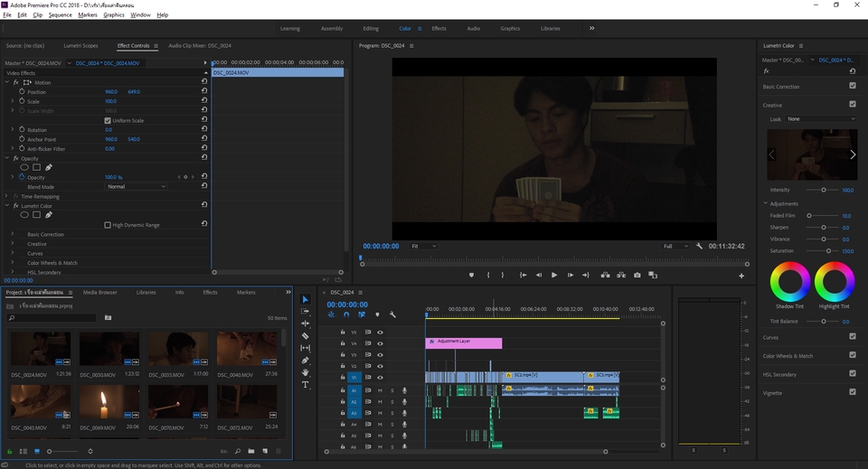Add marker in program monitor
Image resolution: width=868 pixels, height=469 pixels.
tap(471, 275)
